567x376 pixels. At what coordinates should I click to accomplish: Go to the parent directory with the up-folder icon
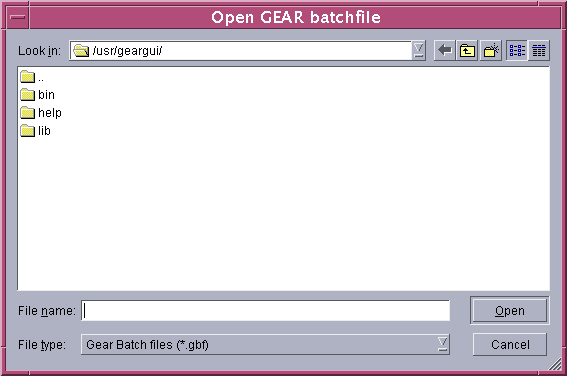[x=467, y=50]
